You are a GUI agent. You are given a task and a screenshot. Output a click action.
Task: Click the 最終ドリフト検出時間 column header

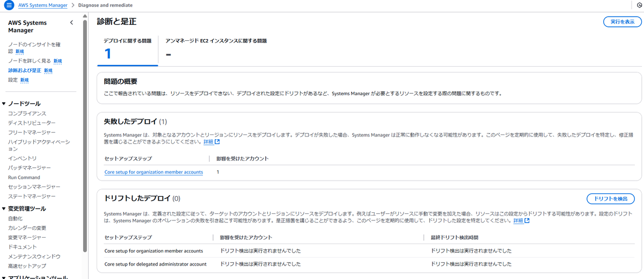(455, 237)
